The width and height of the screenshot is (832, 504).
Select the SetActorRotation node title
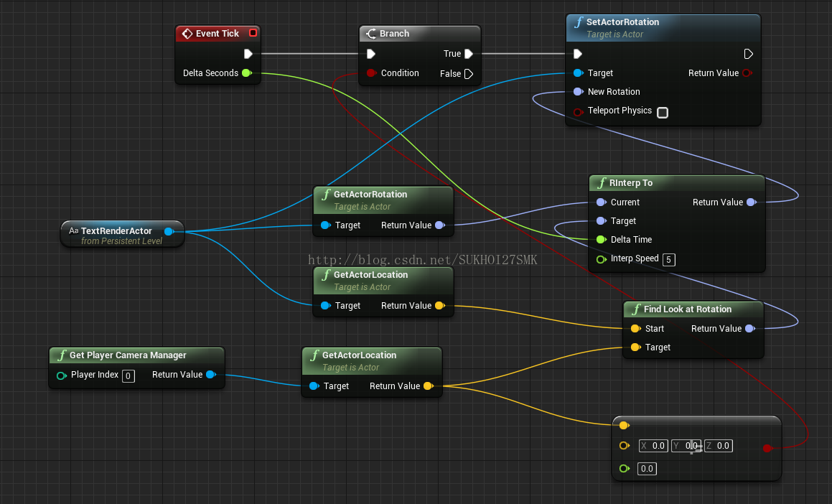click(622, 22)
